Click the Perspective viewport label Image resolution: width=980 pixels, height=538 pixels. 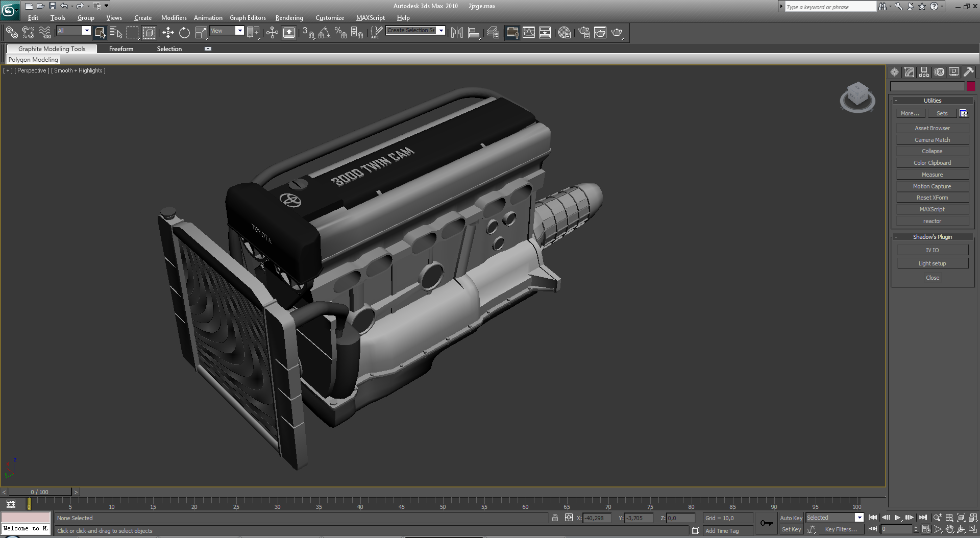tap(32, 70)
